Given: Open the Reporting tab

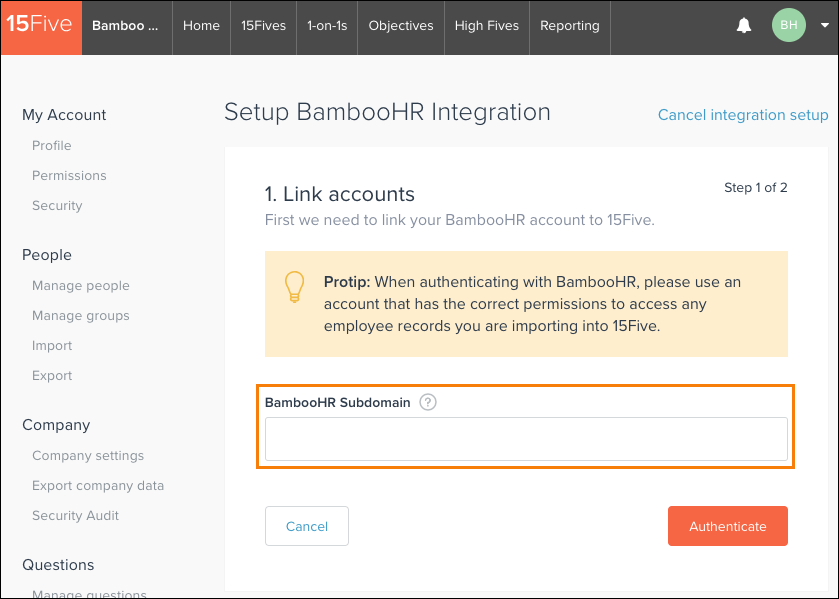Looking at the screenshot, I should click(570, 26).
